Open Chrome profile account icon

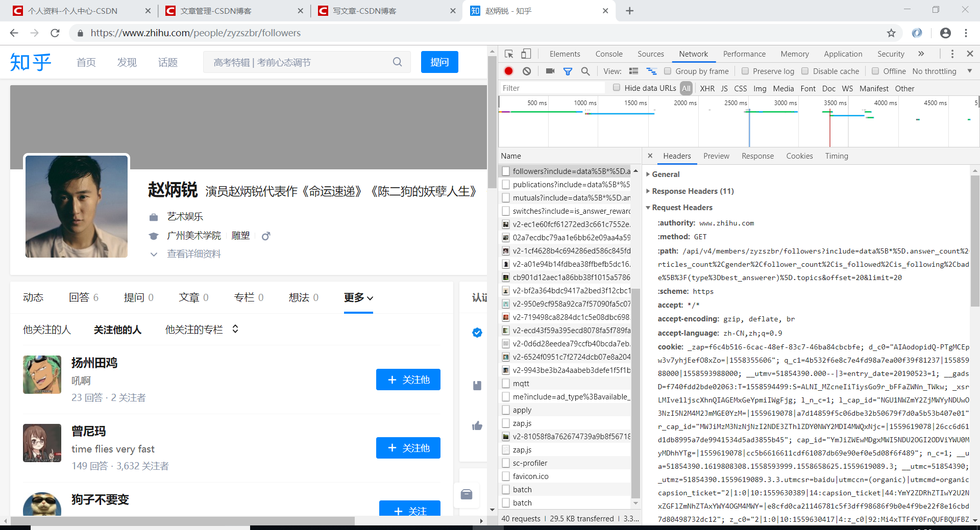point(945,33)
